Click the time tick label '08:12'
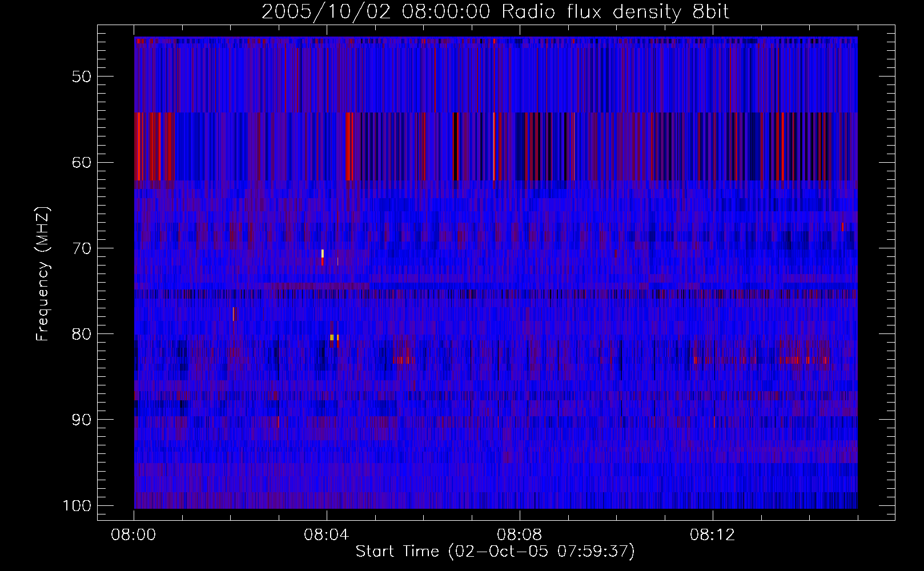This screenshot has height=571, width=924. pyautogui.click(x=713, y=535)
